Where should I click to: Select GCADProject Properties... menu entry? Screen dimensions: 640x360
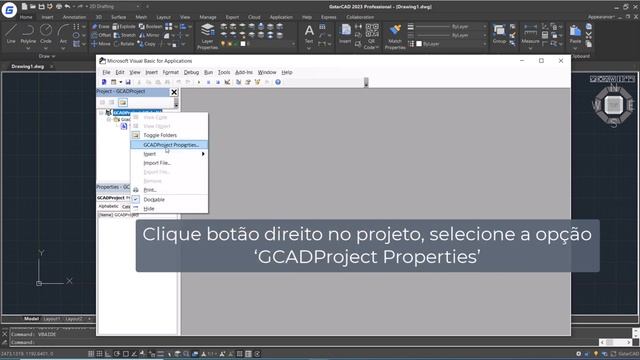(169, 145)
